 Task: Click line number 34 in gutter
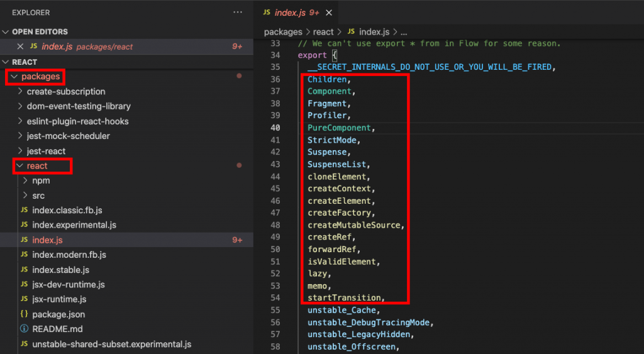click(x=275, y=55)
